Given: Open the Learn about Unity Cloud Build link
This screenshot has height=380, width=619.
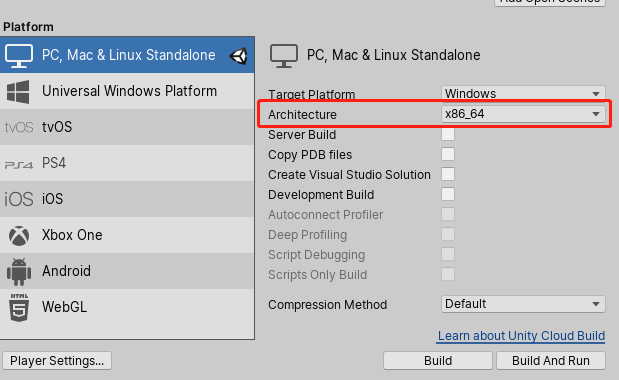Looking at the screenshot, I should coord(521,336).
